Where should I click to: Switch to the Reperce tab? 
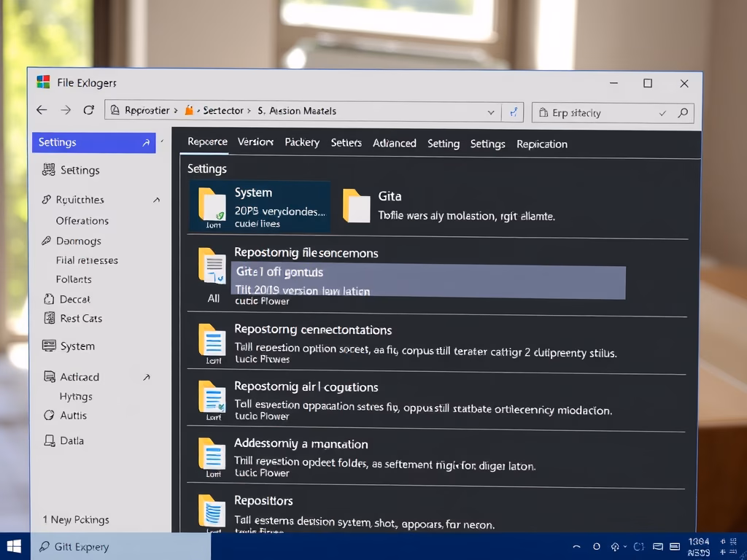click(x=207, y=142)
